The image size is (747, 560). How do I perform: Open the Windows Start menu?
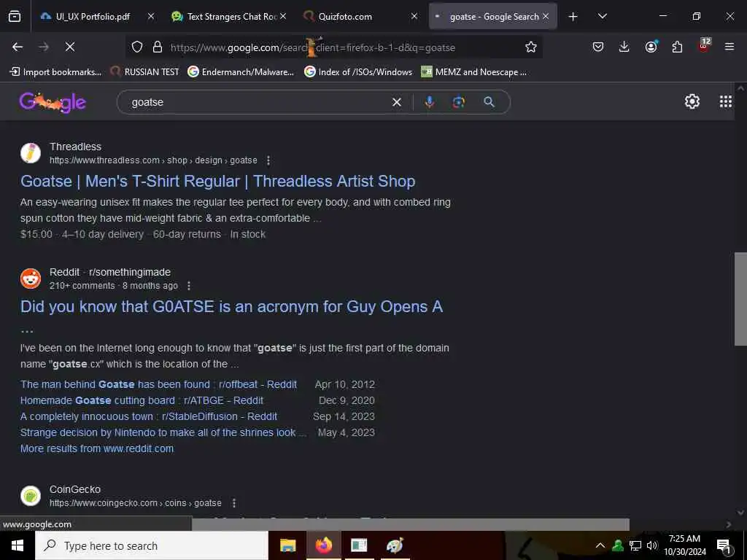click(x=18, y=545)
